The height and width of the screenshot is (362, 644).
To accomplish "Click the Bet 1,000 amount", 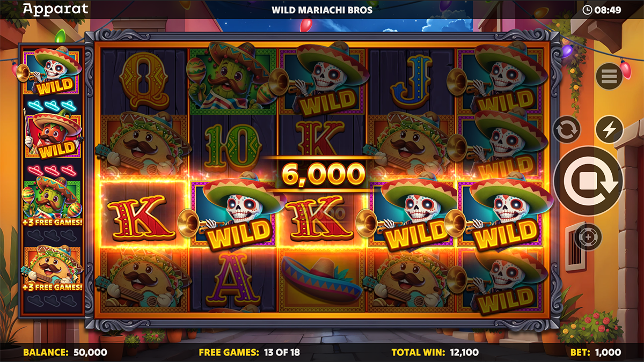I will [x=595, y=352].
